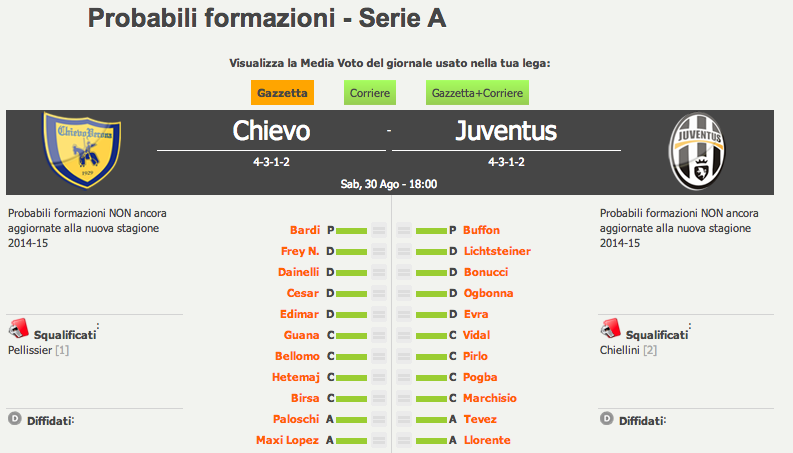793x453 pixels.
Task: Click the Juventus club crest logo
Action: point(697,152)
